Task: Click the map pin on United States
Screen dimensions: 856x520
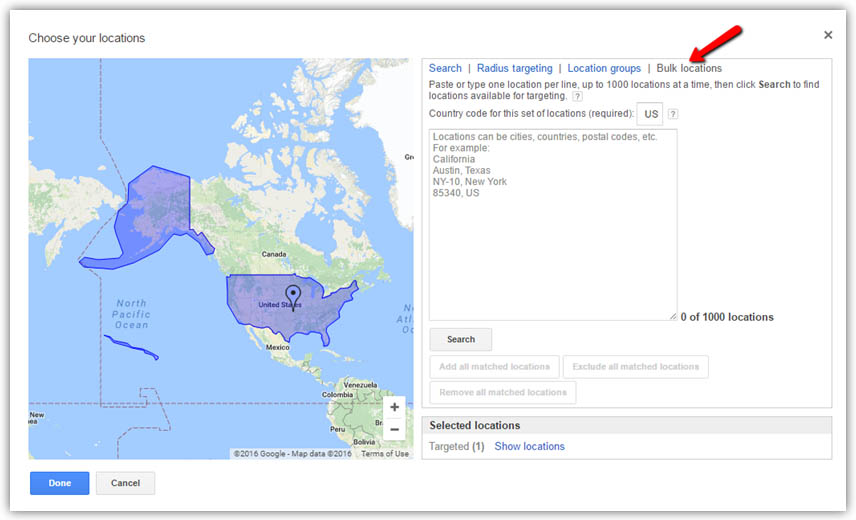Action: click(x=293, y=297)
